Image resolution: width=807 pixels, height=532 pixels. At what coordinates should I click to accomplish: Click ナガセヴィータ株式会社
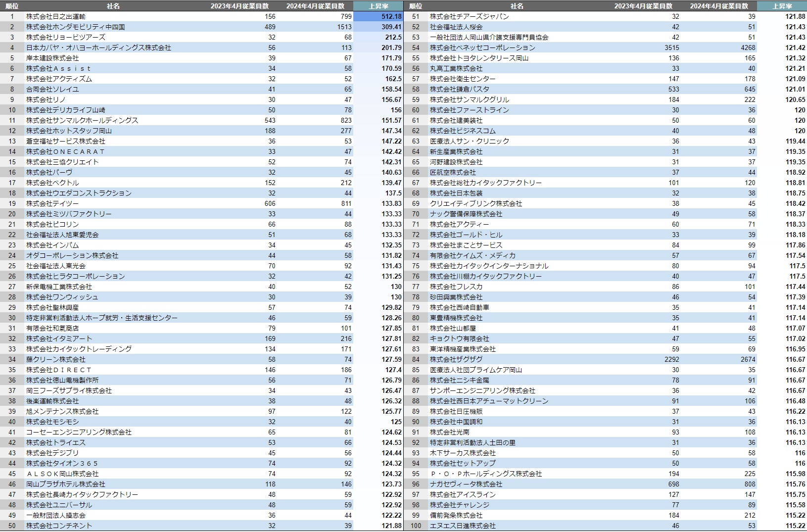click(x=466, y=484)
